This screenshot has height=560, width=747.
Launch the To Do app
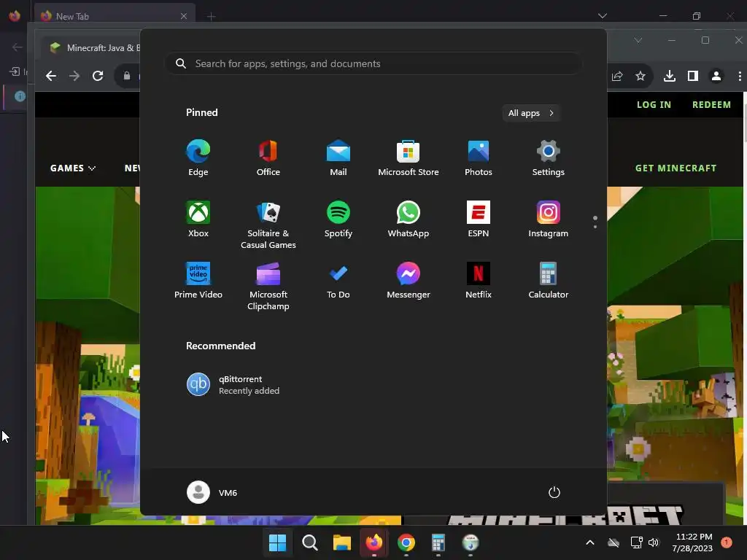tap(338, 281)
